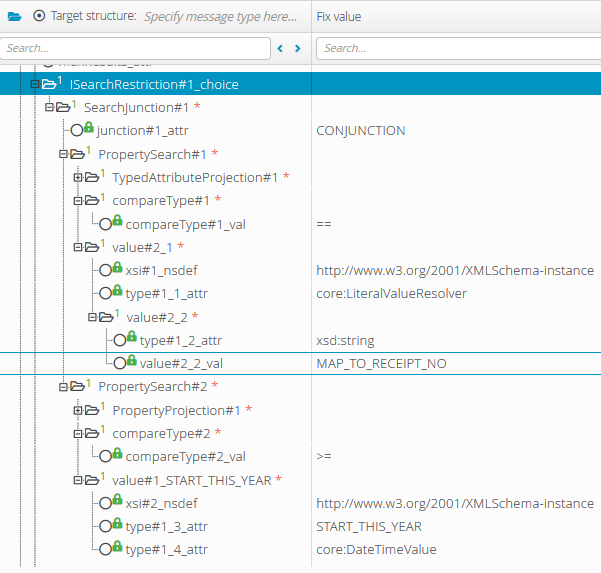Click the green lock on value#2_2_val

[x=131, y=360]
